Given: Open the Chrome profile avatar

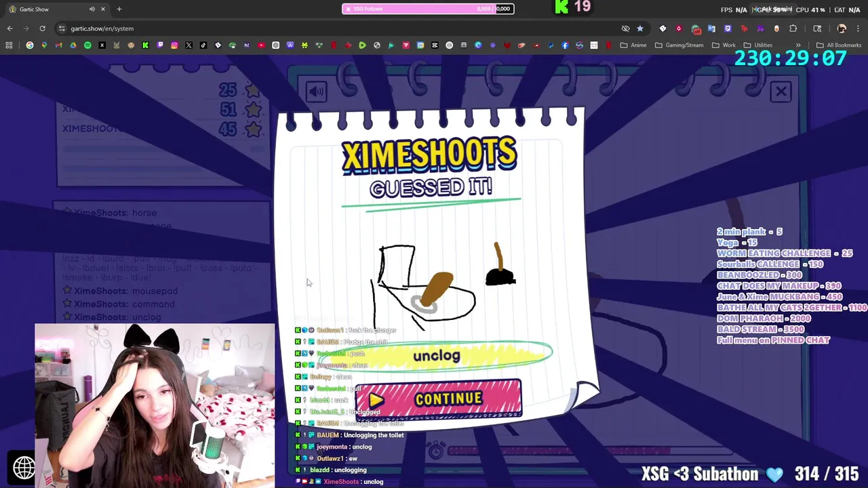Looking at the screenshot, I should (x=842, y=28).
